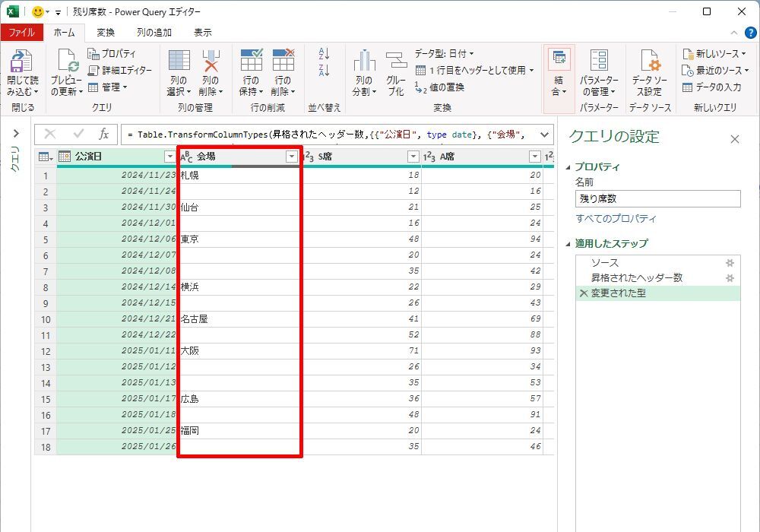Open the 公演日 column filter dropdown

click(169, 157)
